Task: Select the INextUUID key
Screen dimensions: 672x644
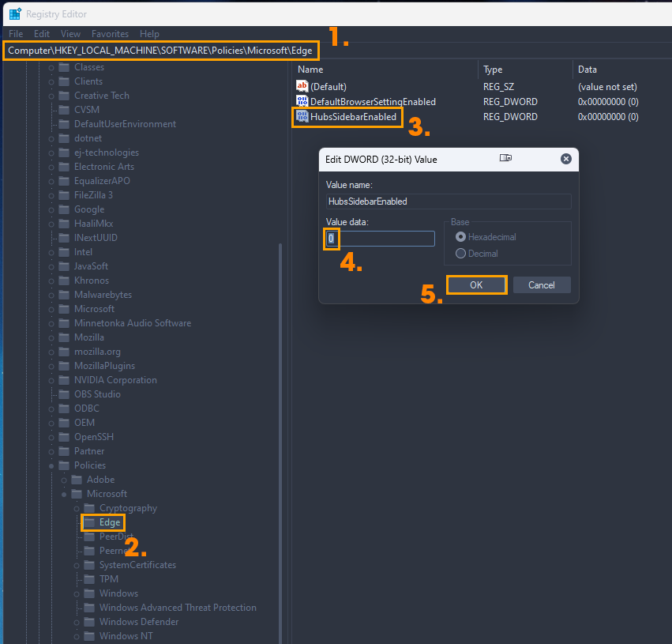Action: point(96,238)
